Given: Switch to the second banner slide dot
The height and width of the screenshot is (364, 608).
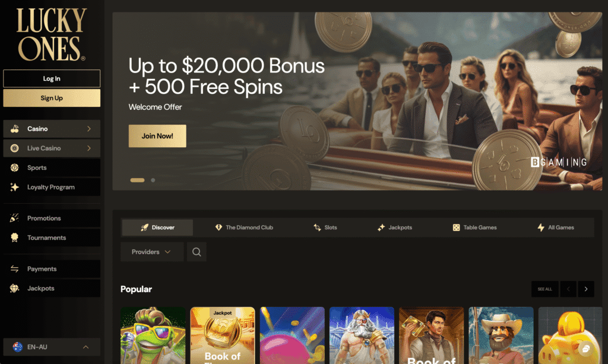Looking at the screenshot, I should tap(153, 181).
